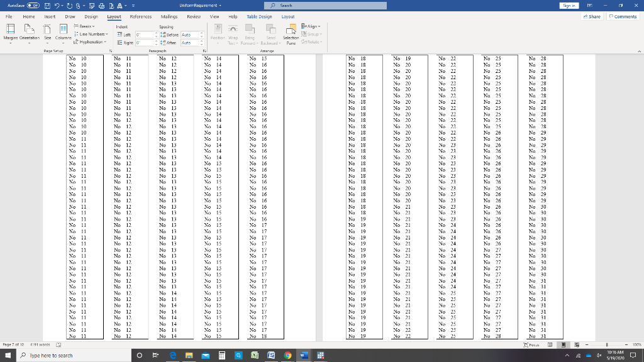Open the Align dropdown
This screenshot has height=362, width=644.
[x=311, y=26]
